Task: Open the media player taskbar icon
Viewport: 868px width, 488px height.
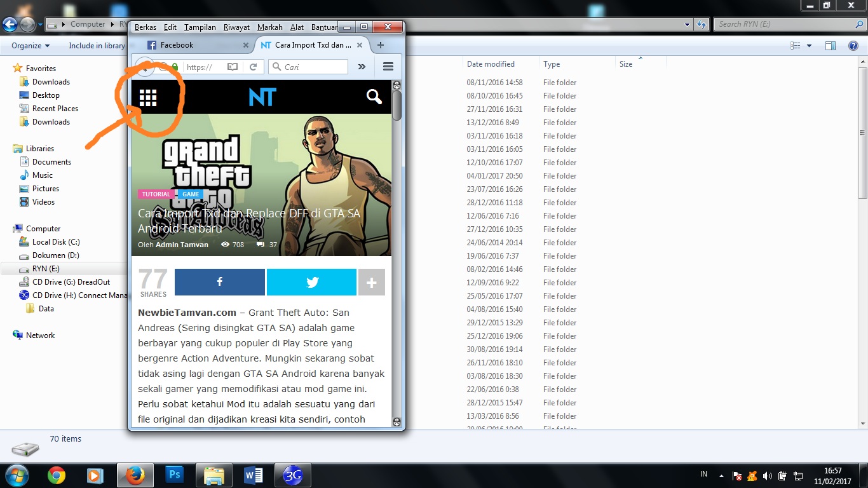Action: tap(95, 475)
